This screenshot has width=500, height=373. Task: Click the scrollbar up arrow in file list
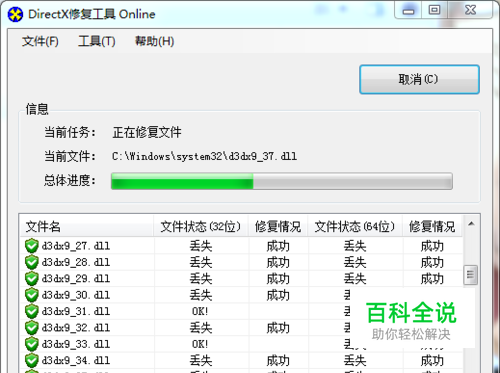coord(471,224)
